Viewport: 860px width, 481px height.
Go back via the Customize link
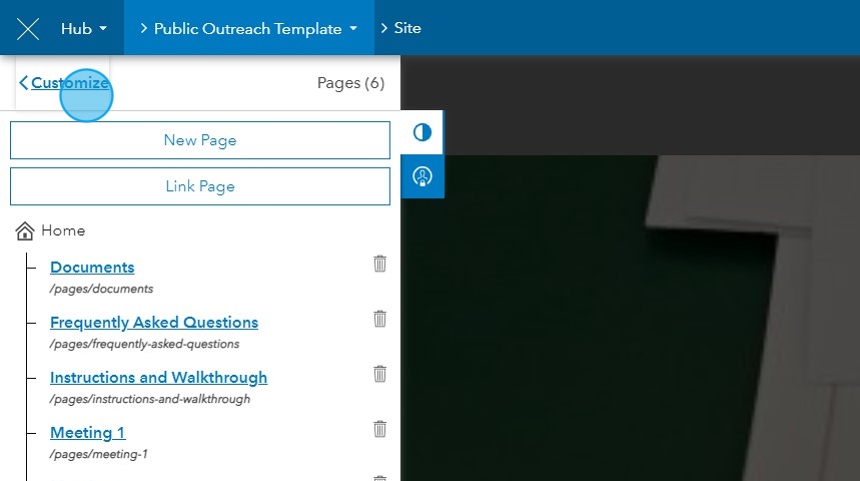click(70, 83)
